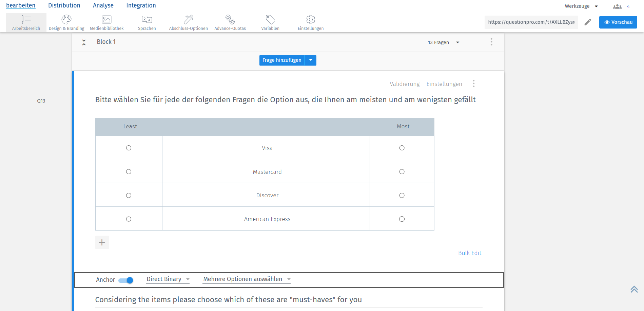Viewport: 644px width, 311px height.
Task: Toggle the Anchor switch off
Action: [126, 280]
